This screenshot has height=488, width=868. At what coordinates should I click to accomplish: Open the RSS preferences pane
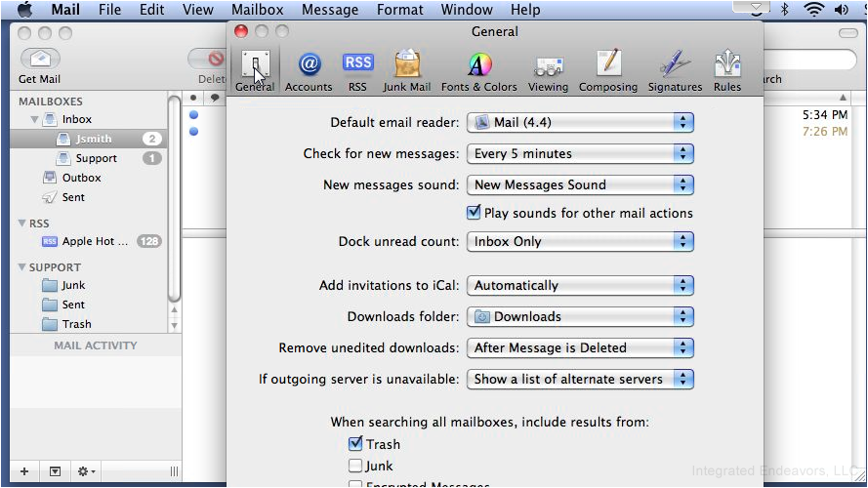pos(357,72)
